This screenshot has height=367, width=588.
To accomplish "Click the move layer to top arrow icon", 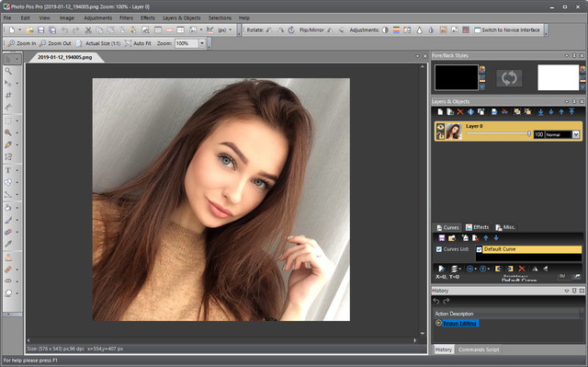I will click(x=571, y=112).
